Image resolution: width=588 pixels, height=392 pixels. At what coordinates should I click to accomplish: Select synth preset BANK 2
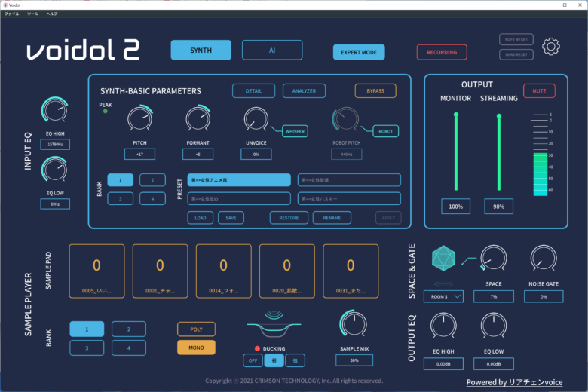(x=152, y=180)
